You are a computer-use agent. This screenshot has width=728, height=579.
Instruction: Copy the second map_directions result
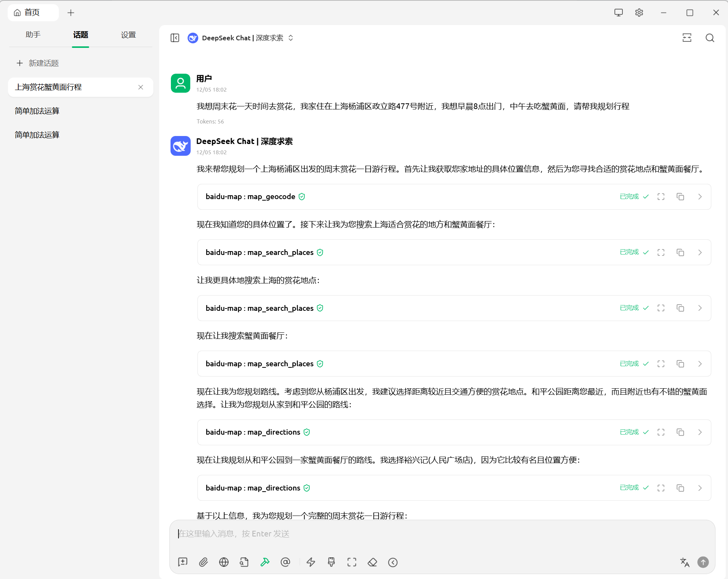click(x=680, y=488)
